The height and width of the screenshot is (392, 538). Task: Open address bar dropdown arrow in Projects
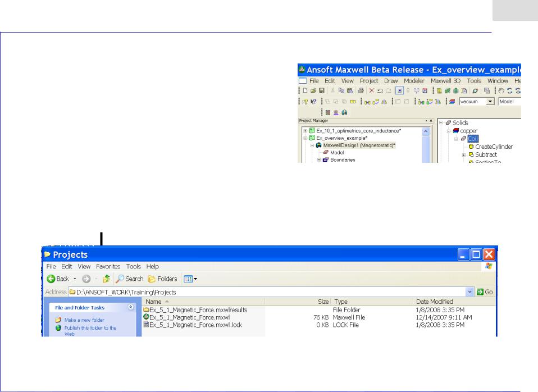click(469, 292)
